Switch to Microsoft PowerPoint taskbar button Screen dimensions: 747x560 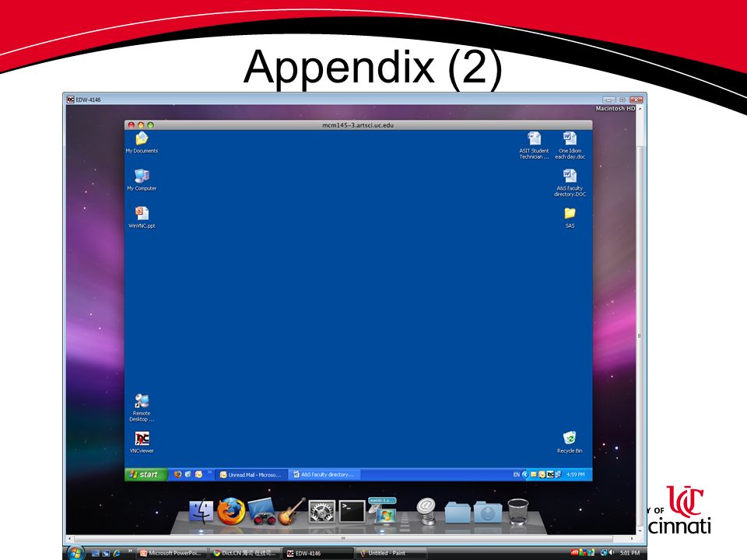click(x=173, y=553)
